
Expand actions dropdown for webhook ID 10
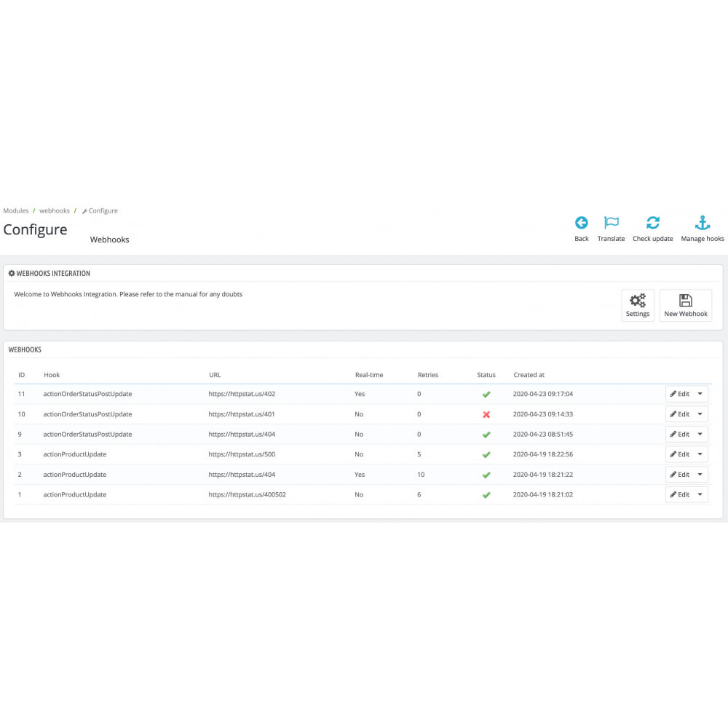point(700,414)
